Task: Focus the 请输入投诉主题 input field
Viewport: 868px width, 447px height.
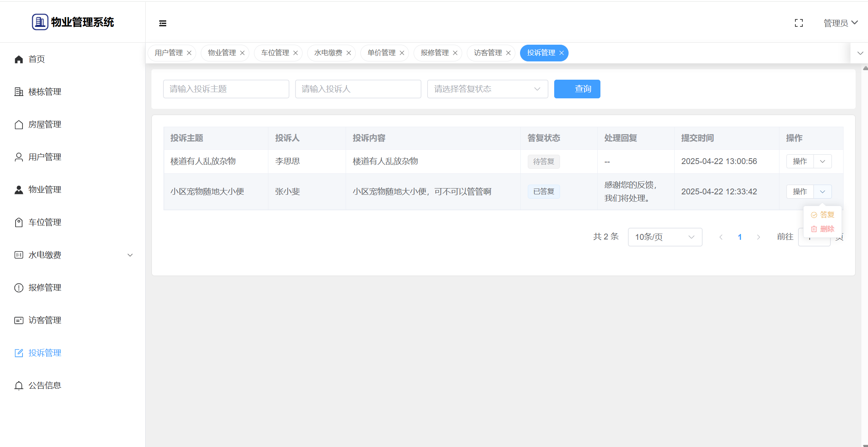Action: coord(226,89)
